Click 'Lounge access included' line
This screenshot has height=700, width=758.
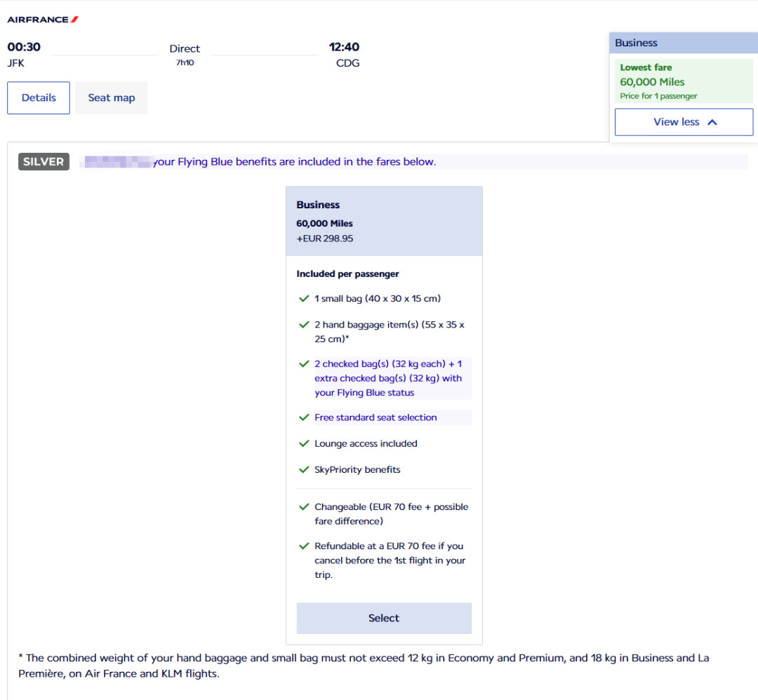point(366,443)
